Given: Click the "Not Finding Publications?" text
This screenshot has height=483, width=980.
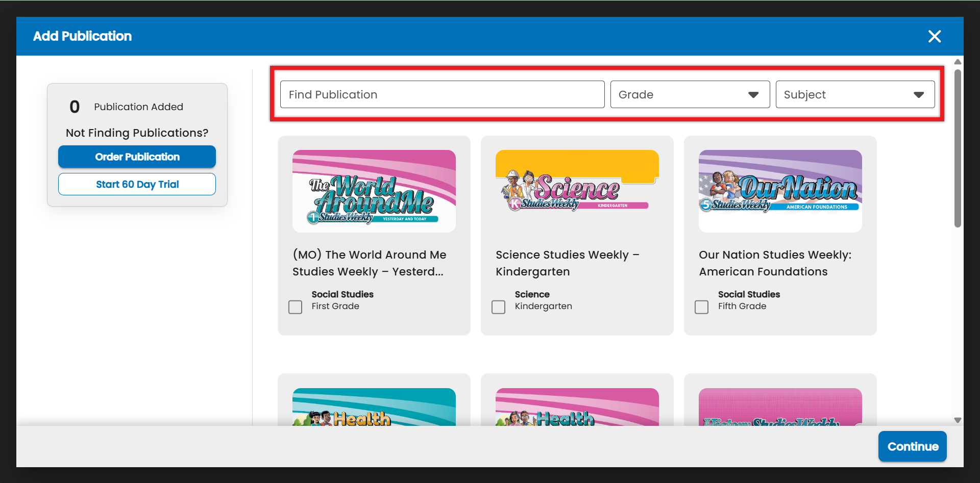Looking at the screenshot, I should pyautogui.click(x=137, y=133).
